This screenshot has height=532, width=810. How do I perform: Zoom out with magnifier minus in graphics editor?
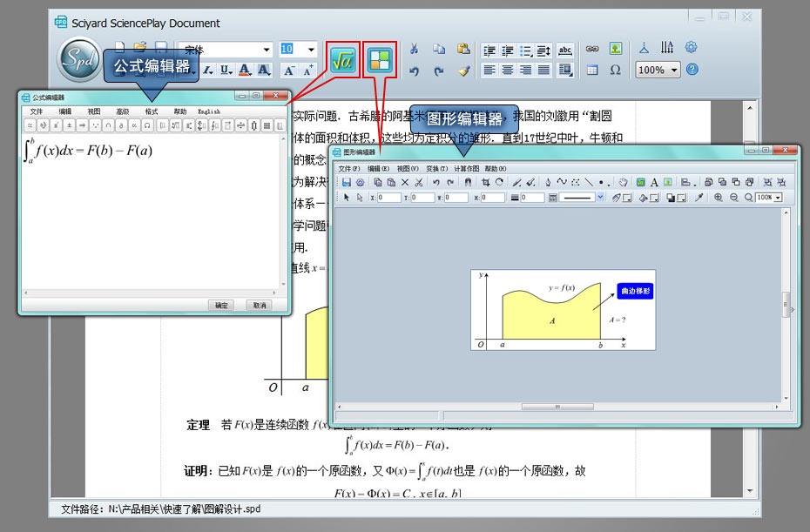click(733, 198)
